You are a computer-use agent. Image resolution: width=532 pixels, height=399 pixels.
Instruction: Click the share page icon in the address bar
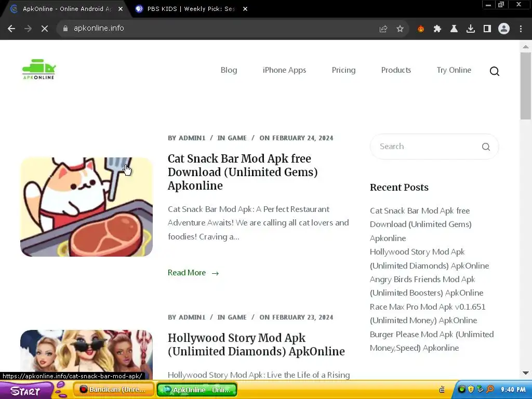click(383, 29)
